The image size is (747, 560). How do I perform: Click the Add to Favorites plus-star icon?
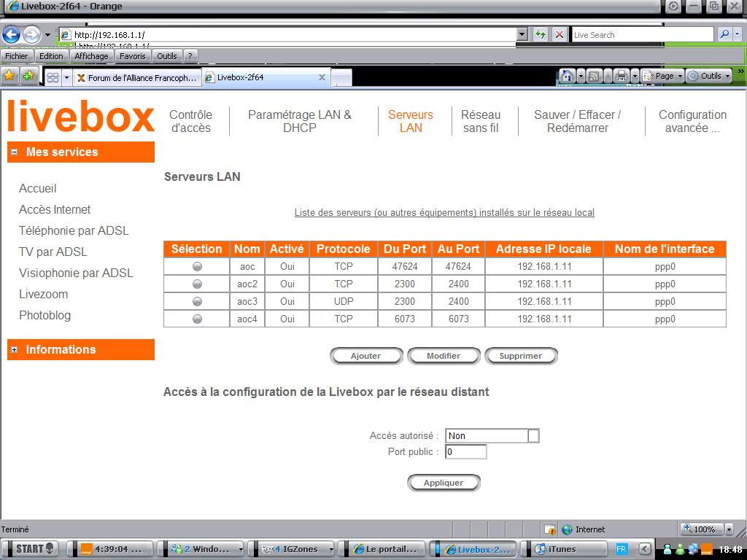[28, 76]
